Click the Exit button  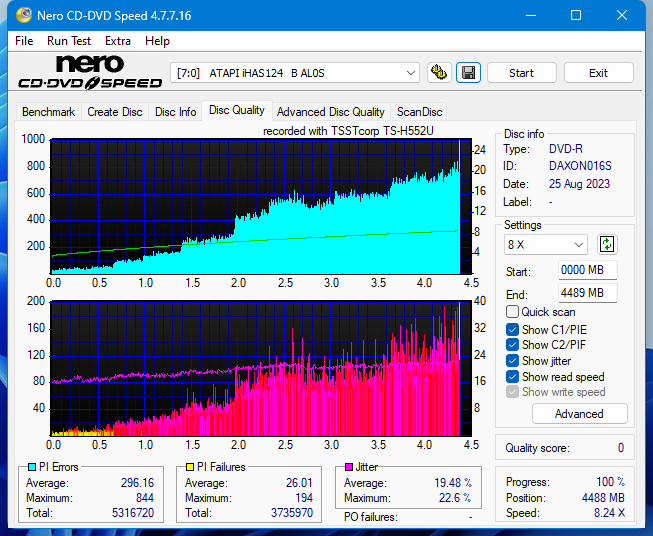tap(598, 73)
